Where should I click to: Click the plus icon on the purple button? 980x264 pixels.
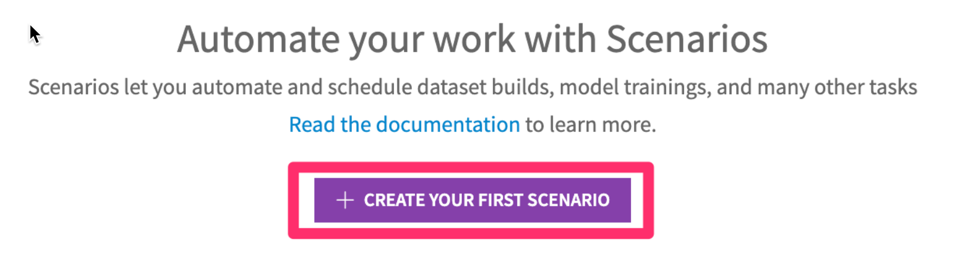click(x=345, y=200)
